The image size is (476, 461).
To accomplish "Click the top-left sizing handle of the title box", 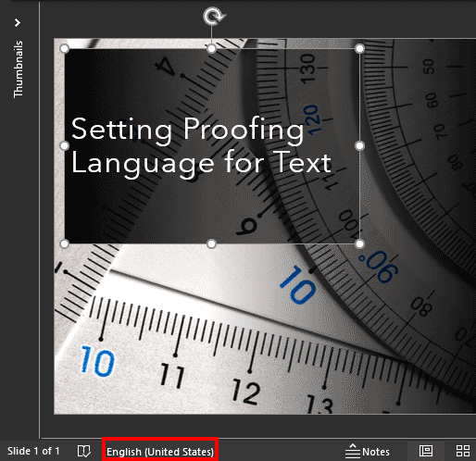I will coord(64,48).
